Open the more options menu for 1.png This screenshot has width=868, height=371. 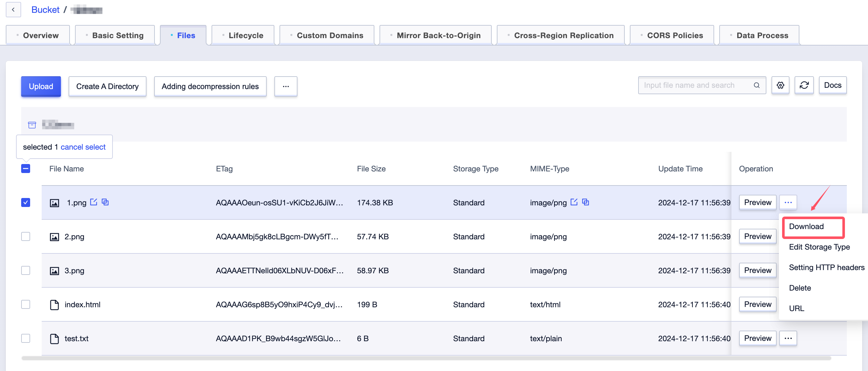pyautogui.click(x=788, y=202)
